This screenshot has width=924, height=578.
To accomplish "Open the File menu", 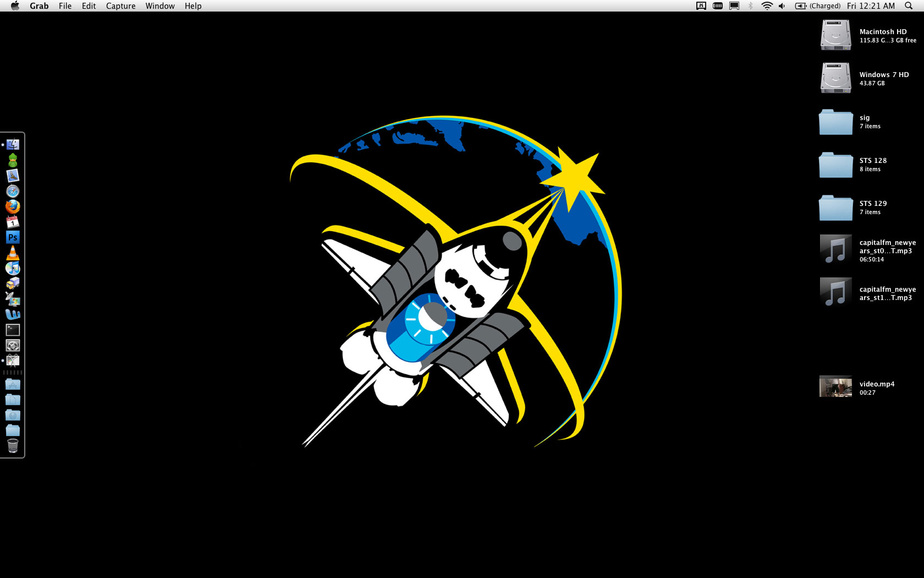I will pyautogui.click(x=65, y=6).
